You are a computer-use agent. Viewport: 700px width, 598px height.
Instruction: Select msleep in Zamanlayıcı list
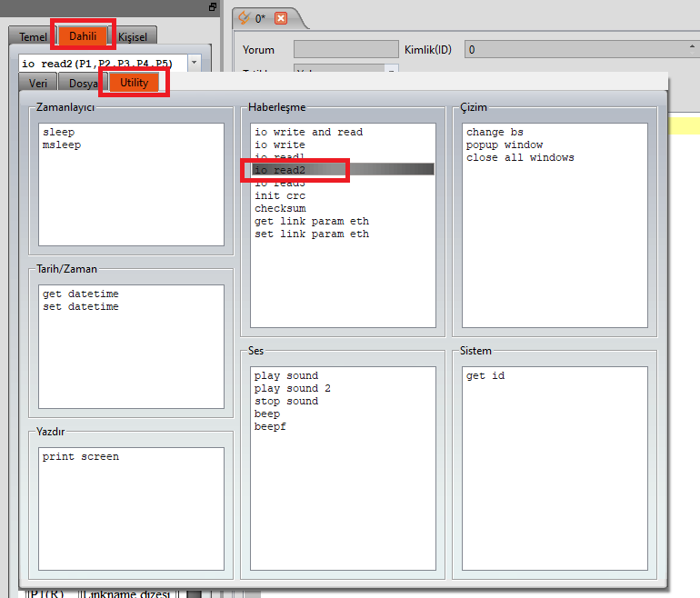coord(62,145)
